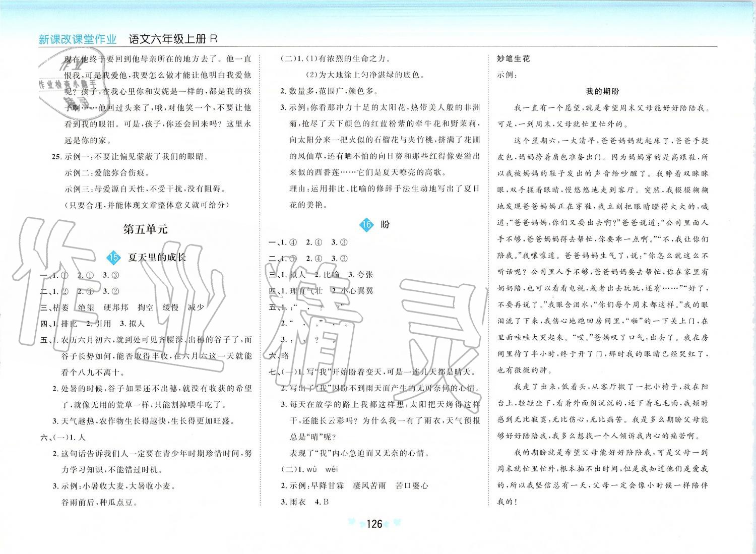This screenshot has width=756, height=554.
Task: Click the word "减少" in row 三
Action: tap(196, 307)
